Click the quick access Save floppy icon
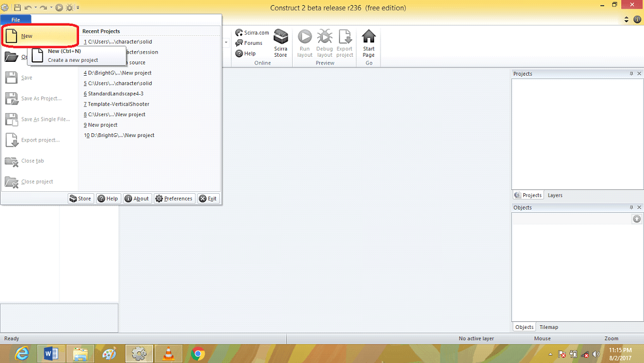This screenshot has width=644, height=363. (17, 8)
